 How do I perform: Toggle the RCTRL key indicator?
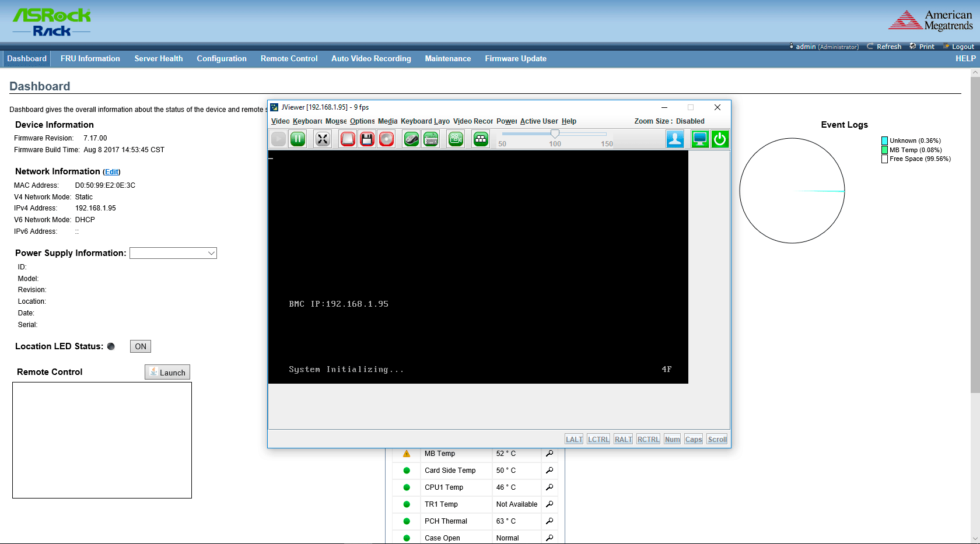coord(648,440)
